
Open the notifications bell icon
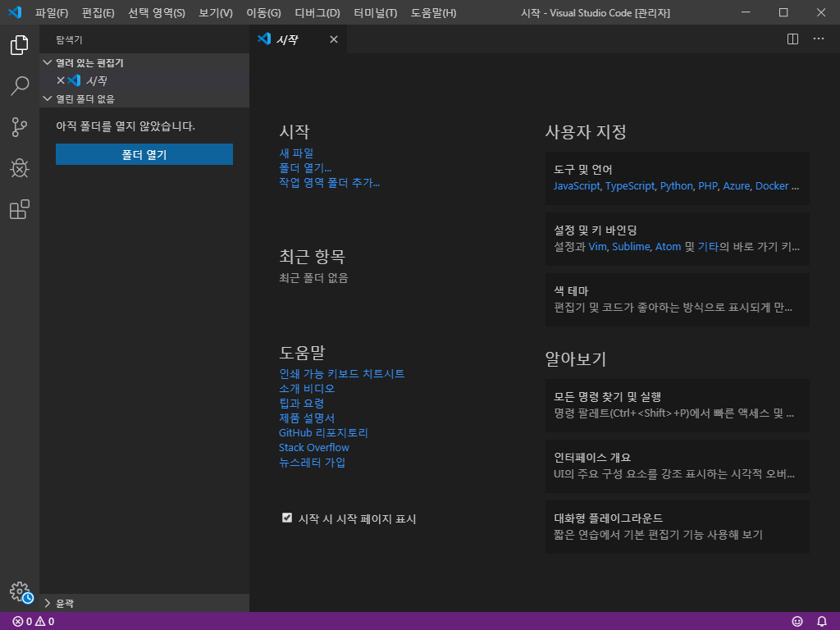pos(822,622)
